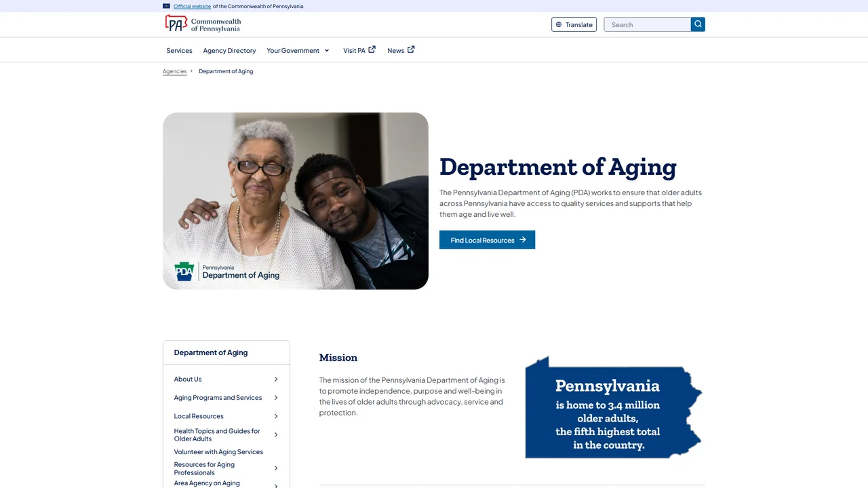Viewport: 868px width, 488px height.
Task: Click the large Department of Aging page title
Action: click(558, 167)
